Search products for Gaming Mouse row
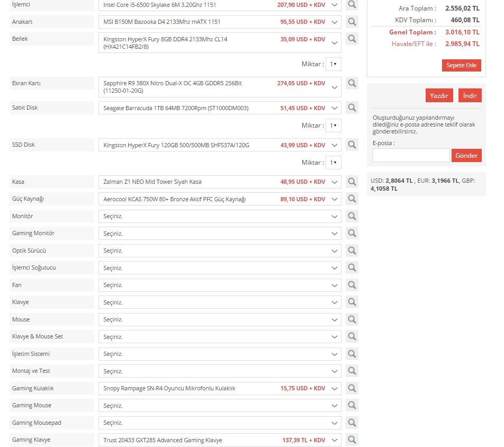 (352, 405)
